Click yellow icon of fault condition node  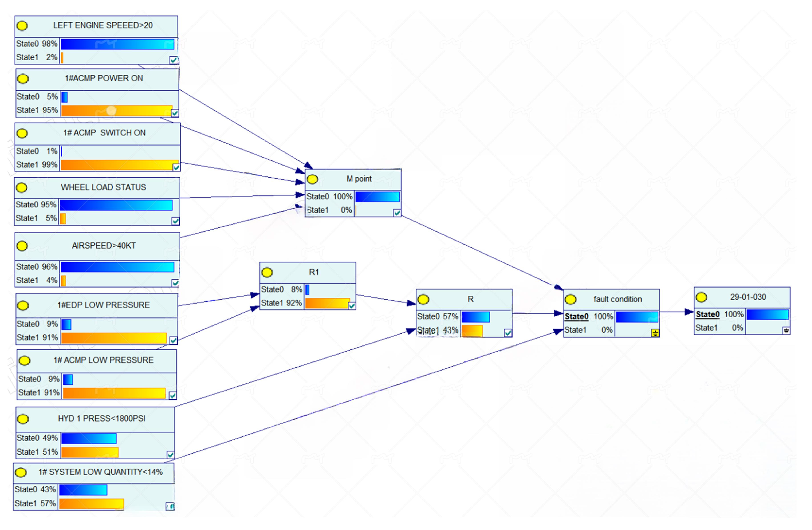(571, 300)
